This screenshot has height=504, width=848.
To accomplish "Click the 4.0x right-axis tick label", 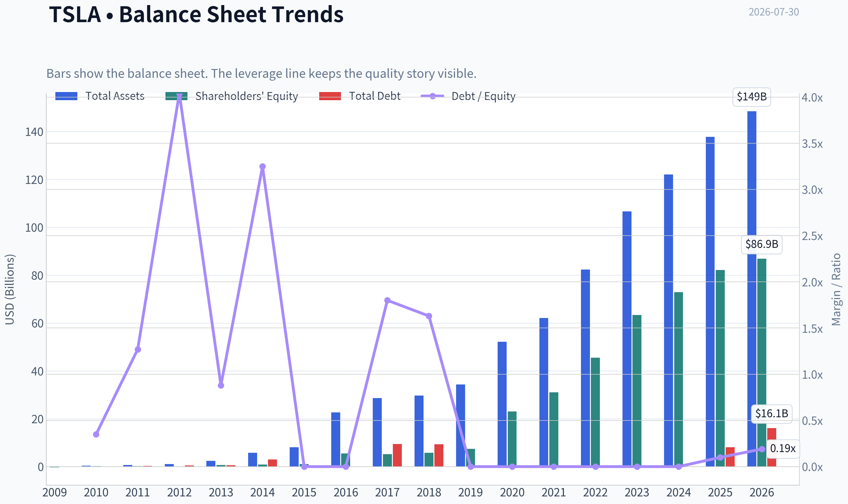I will (x=812, y=98).
